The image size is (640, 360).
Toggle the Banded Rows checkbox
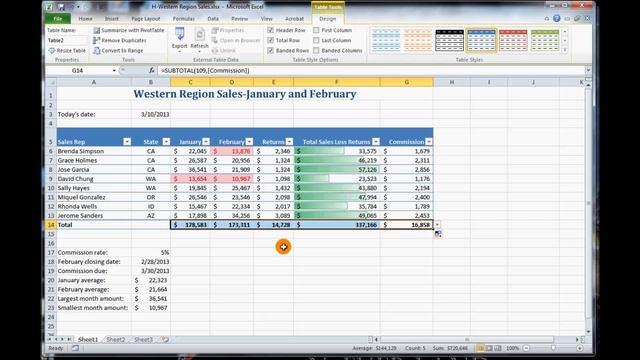click(x=271, y=51)
